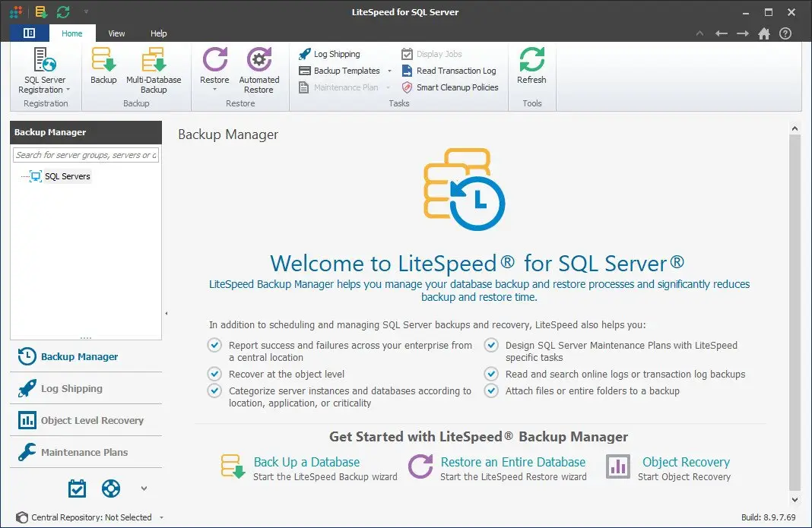
Task: Expand the SQL Server Registration dropdown arrow
Action: (68, 90)
